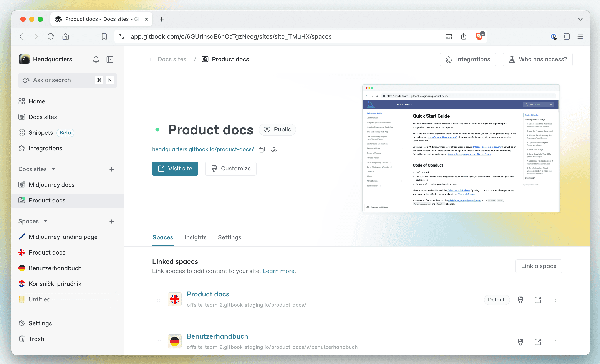
Task: Grab the drag handle of Product docs space
Action: [159, 300]
